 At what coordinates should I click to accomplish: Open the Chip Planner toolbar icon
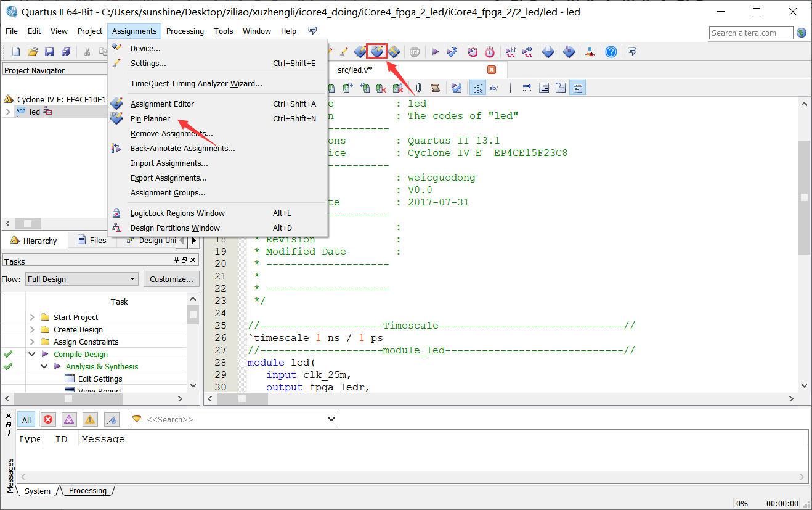point(393,52)
